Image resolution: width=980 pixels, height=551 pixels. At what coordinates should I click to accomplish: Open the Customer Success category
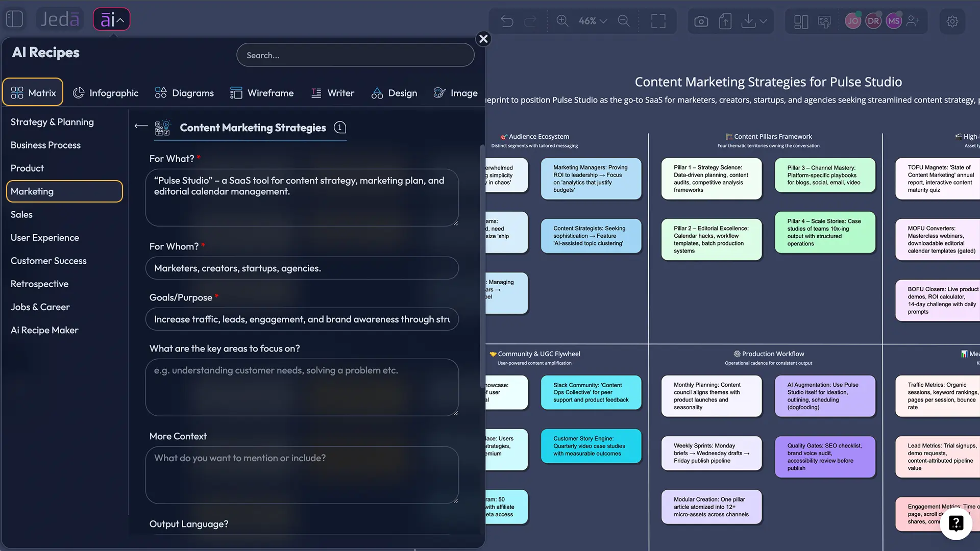pyautogui.click(x=48, y=261)
